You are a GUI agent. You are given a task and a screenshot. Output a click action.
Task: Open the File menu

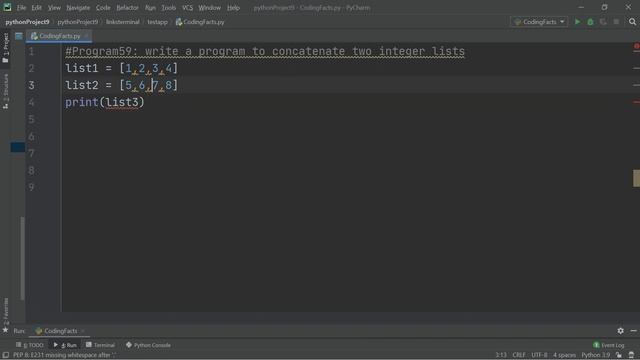tap(21, 8)
